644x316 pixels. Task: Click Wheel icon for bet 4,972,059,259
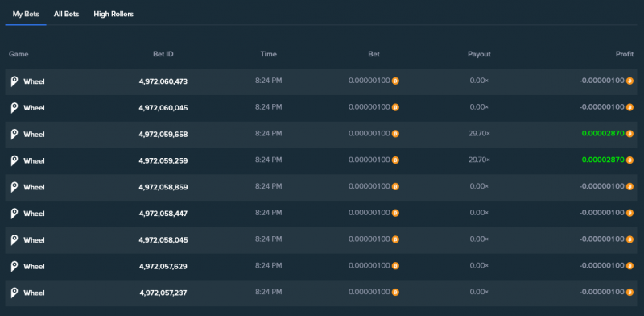14,160
